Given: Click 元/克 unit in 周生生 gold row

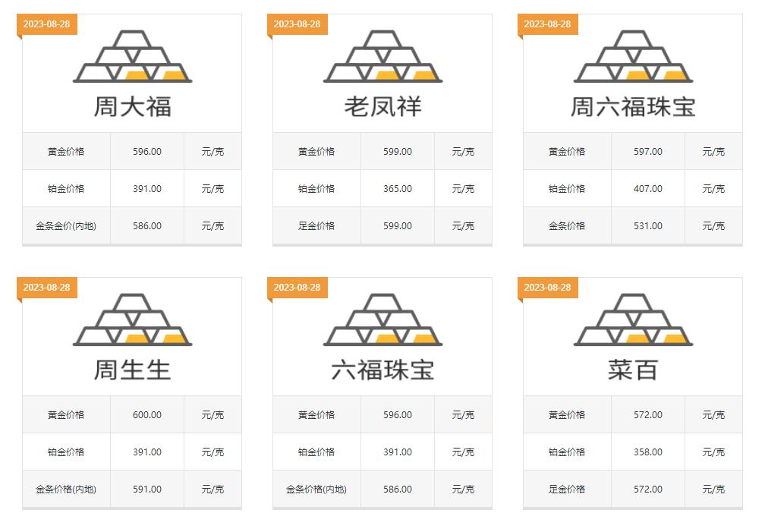Looking at the screenshot, I should click(x=212, y=415).
